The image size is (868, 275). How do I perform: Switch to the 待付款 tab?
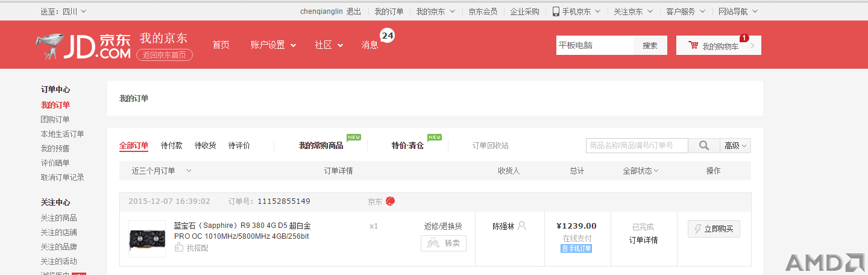click(172, 145)
